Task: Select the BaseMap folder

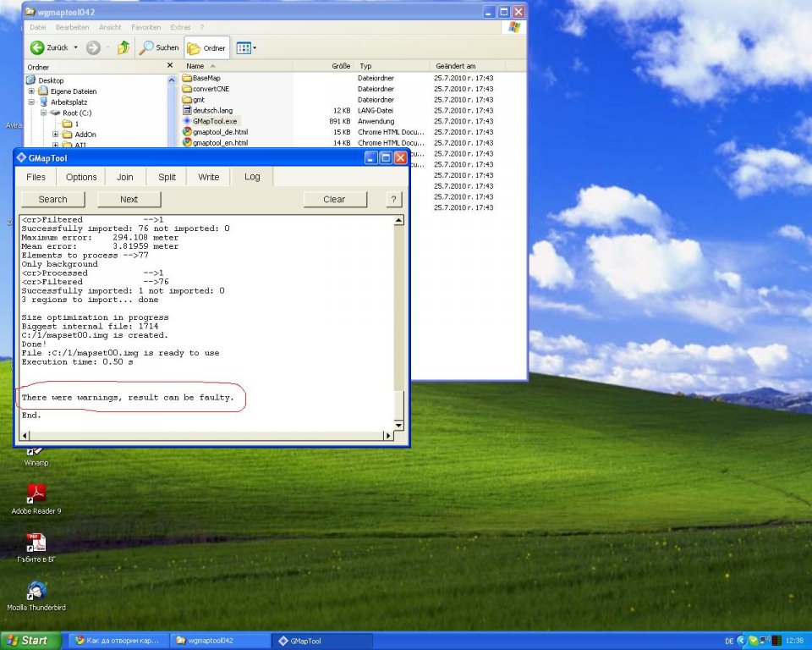Action: 206,78
